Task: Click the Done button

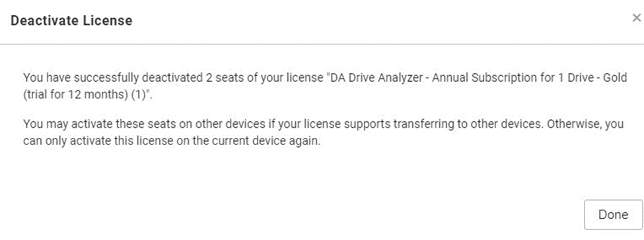Action: point(613,214)
